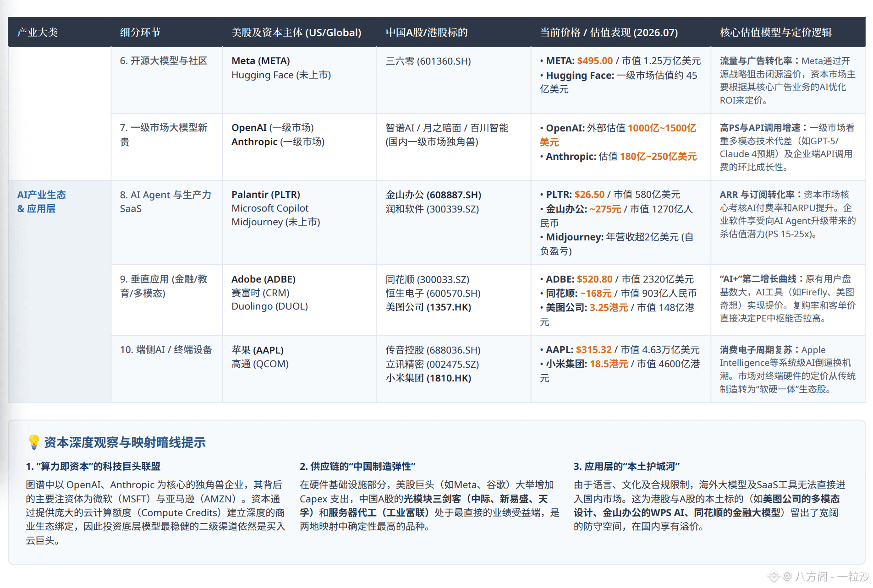Click the 核心估值模型与定价逻辑 column header
The height and width of the screenshot is (588, 873).
(x=776, y=33)
